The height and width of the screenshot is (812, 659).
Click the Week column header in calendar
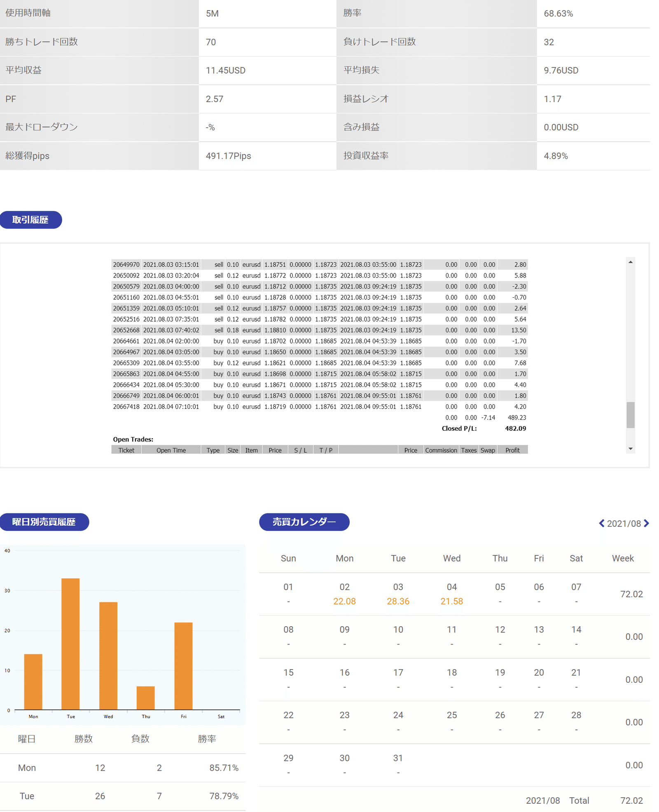pos(623,559)
